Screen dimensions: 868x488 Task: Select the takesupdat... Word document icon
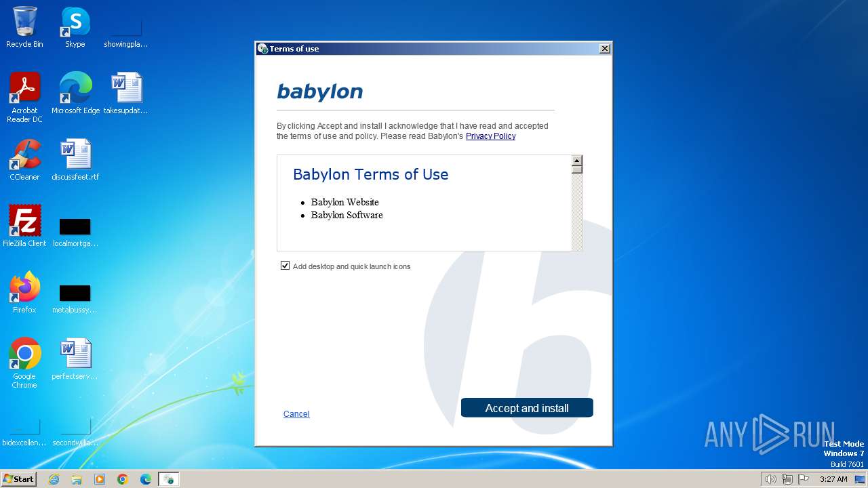pyautogui.click(x=125, y=93)
